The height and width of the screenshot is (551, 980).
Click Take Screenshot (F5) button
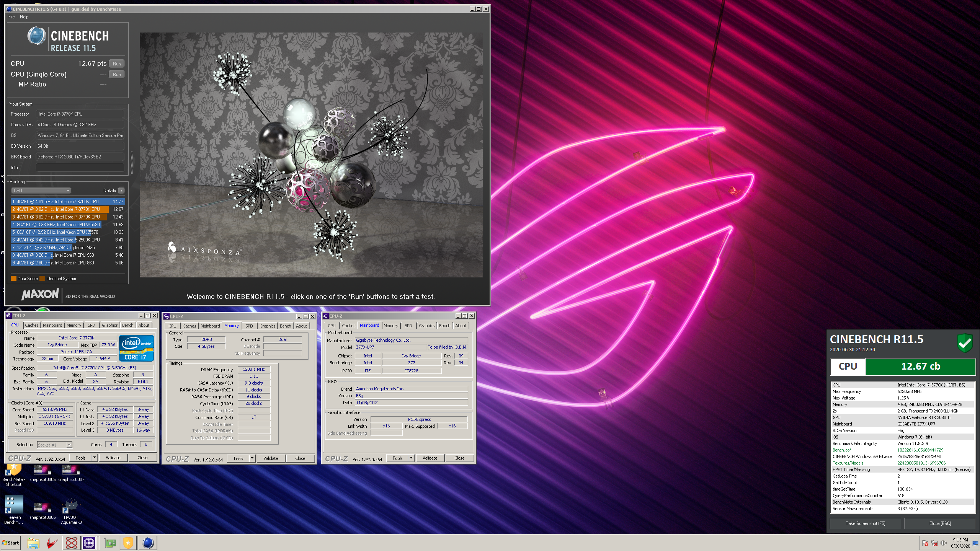pos(865,523)
